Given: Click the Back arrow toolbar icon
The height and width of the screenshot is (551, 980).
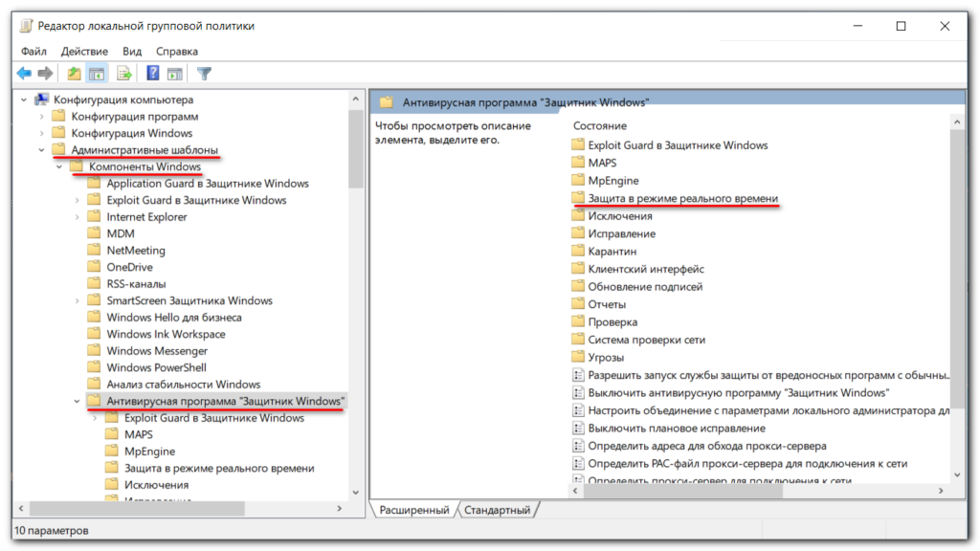Looking at the screenshot, I should tap(24, 74).
